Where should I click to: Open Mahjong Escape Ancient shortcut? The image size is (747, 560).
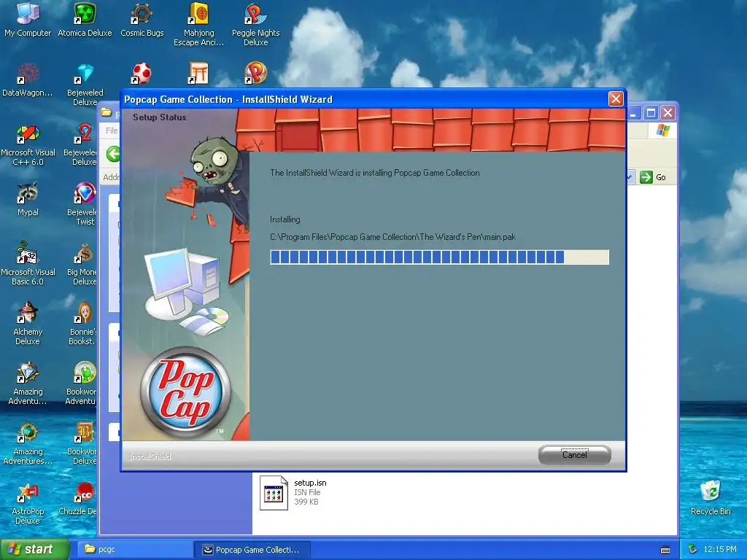198,24
